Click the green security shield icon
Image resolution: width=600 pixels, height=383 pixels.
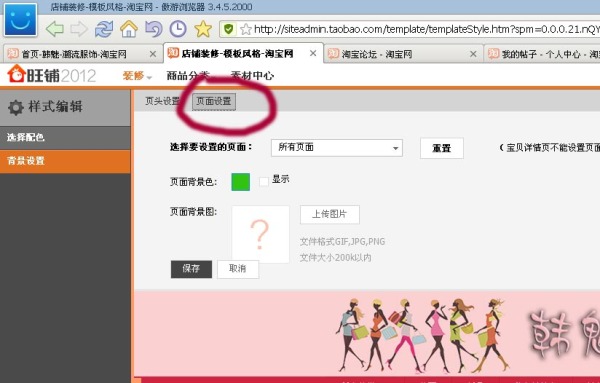click(x=228, y=29)
